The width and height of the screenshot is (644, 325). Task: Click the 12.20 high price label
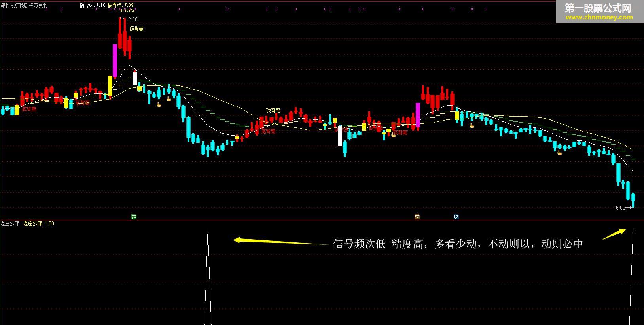[x=131, y=19]
